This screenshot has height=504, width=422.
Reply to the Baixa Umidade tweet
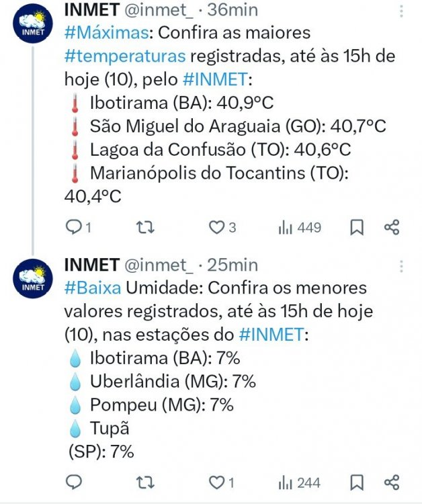tap(73, 482)
